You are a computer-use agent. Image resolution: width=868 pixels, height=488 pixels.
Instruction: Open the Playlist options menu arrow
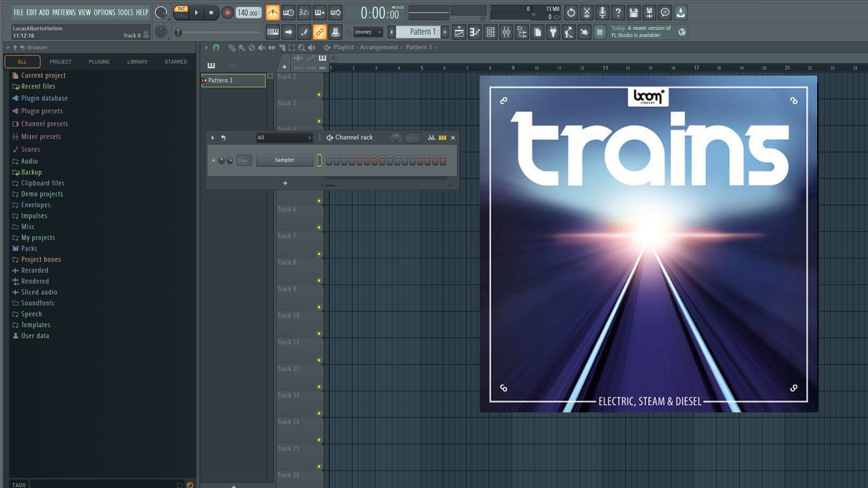(206, 48)
